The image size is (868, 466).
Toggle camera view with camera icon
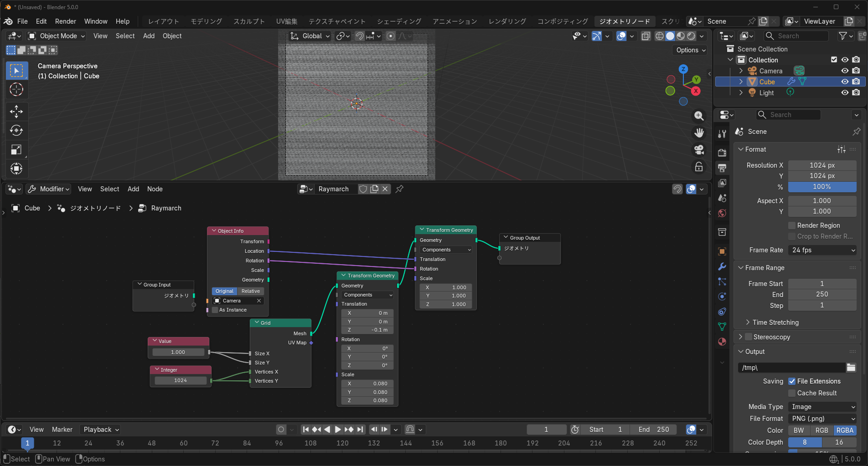click(x=699, y=149)
